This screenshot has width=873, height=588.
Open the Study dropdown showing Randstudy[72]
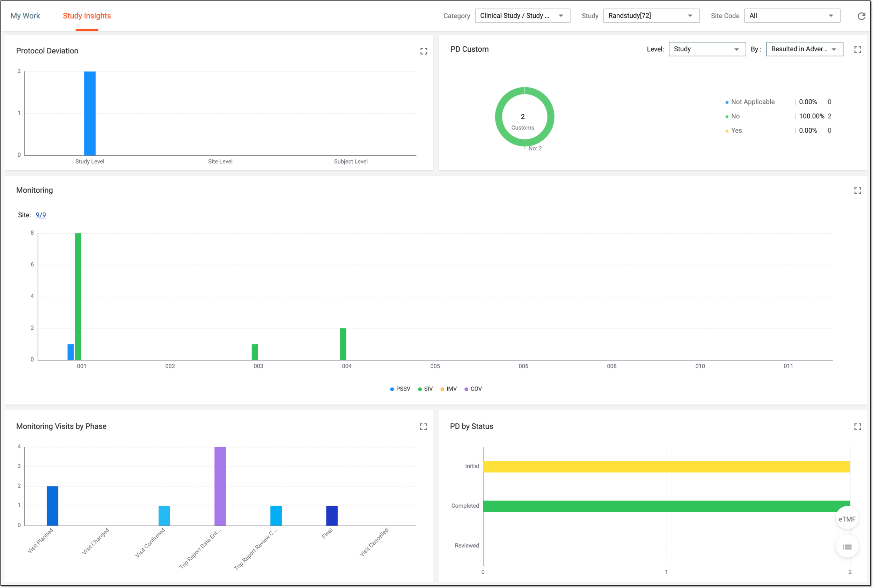(651, 16)
